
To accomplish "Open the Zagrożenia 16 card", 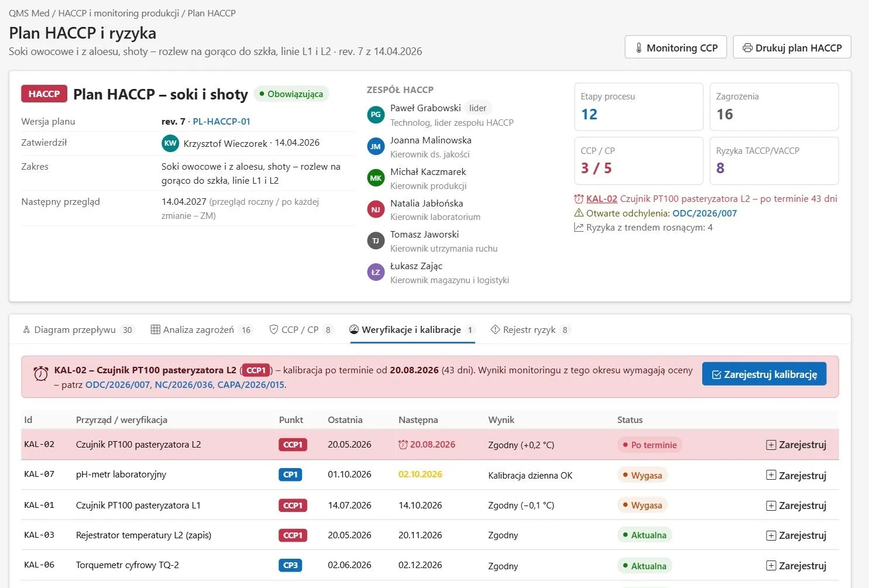I will pyautogui.click(x=774, y=106).
